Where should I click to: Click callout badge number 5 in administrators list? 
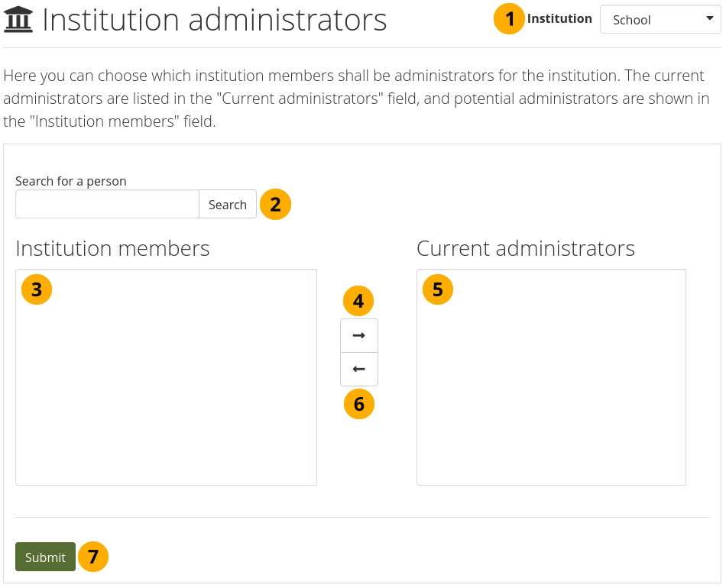[438, 289]
